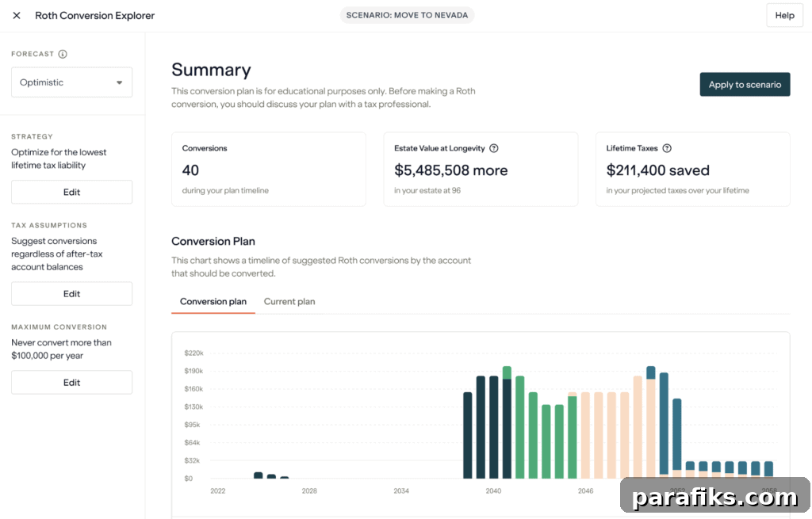Screen dimensions: 812x519
Task: Click the Conversion Plan heading
Action: 213,241
